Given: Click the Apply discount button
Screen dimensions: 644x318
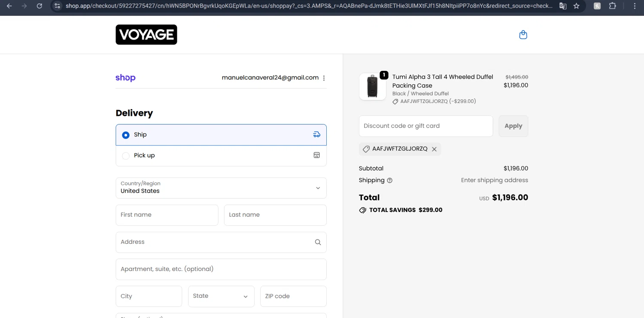Looking at the screenshot, I should click(513, 126).
